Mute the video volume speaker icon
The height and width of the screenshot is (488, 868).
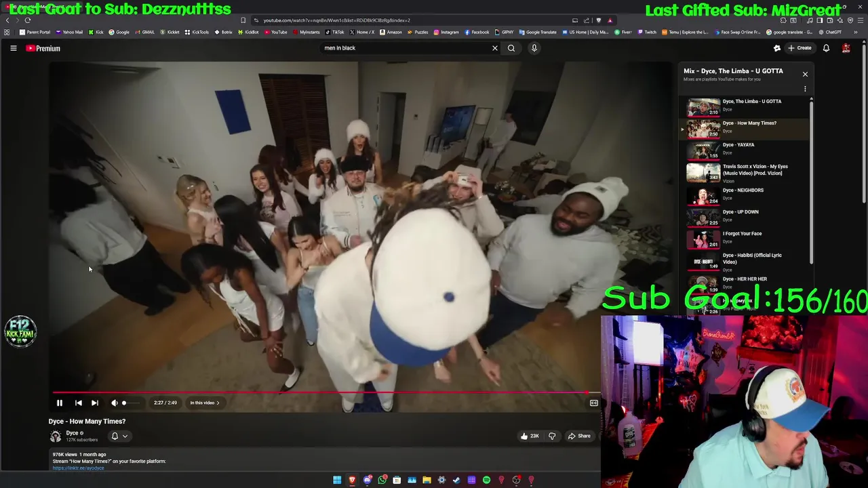pyautogui.click(x=114, y=403)
